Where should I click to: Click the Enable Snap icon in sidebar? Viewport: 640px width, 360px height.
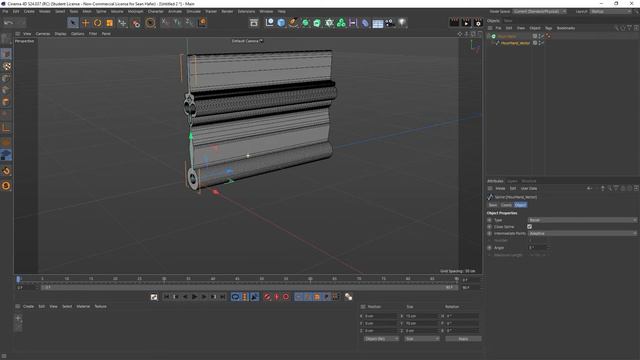(6, 171)
